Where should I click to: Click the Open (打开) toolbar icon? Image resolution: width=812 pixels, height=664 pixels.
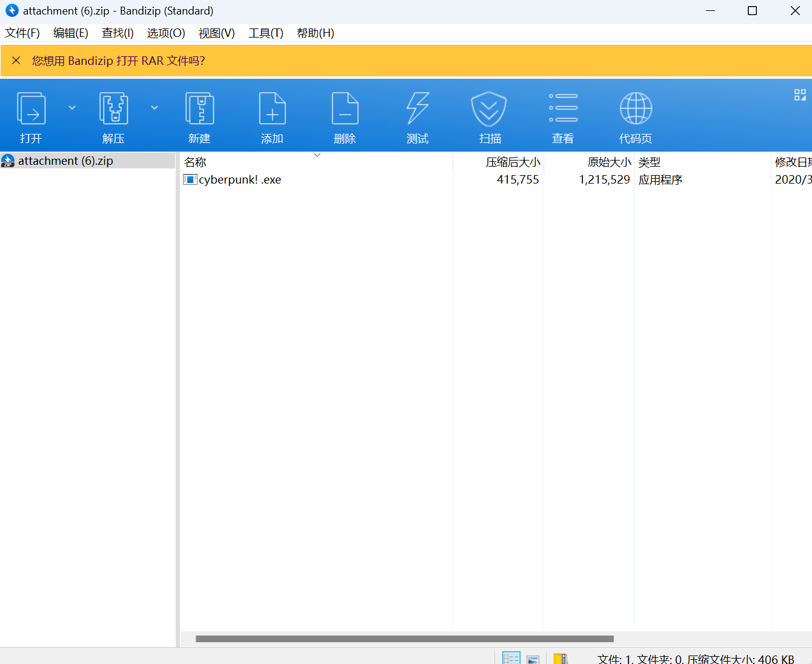[31, 109]
